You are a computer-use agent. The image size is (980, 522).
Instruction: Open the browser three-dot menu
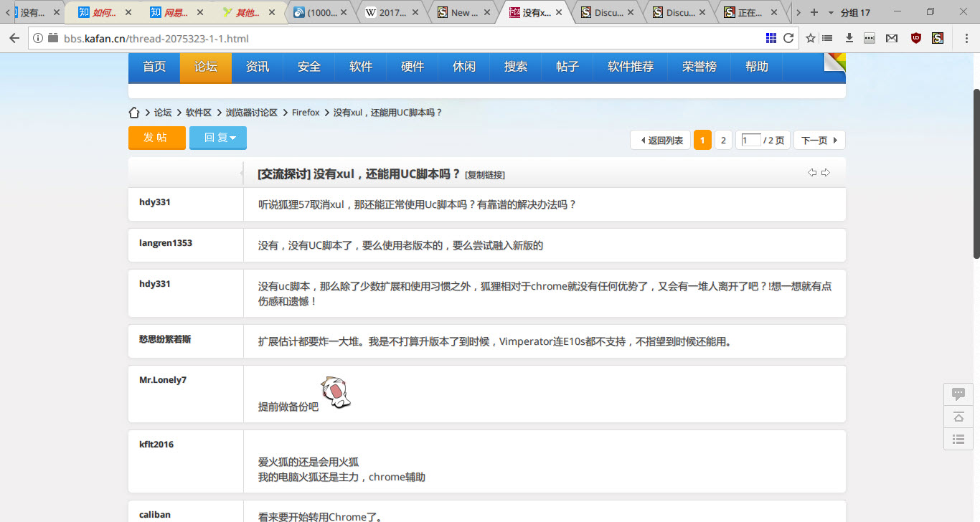tap(967, 38)
